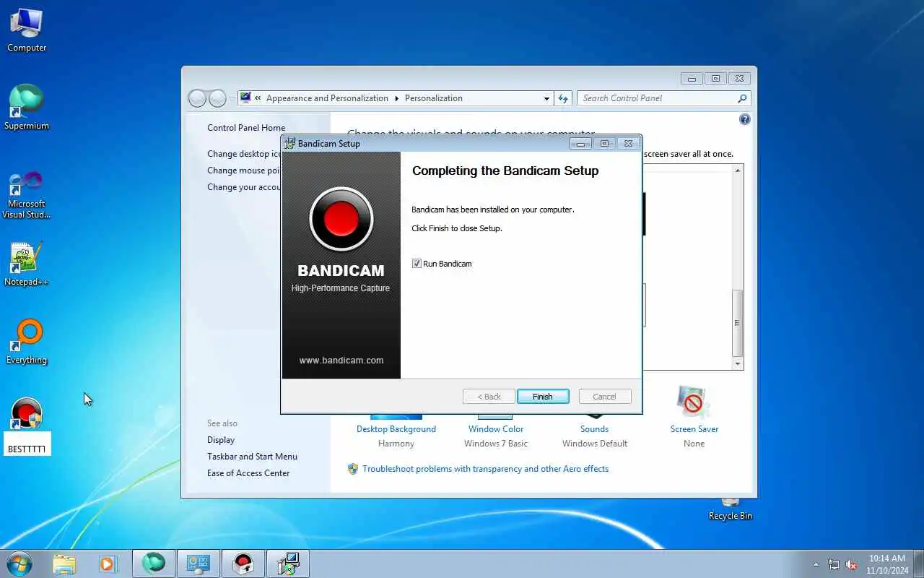Click the Control Panel icon in address bar

(245, 98)
